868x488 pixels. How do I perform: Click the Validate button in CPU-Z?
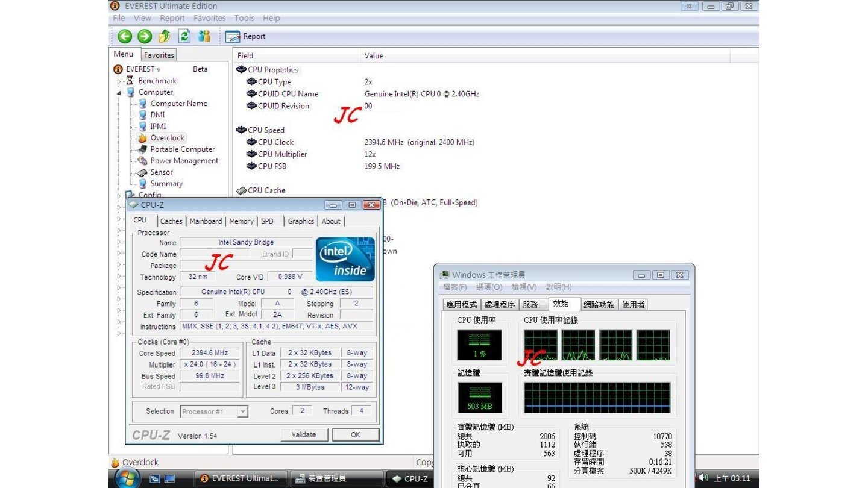[304, 434]
